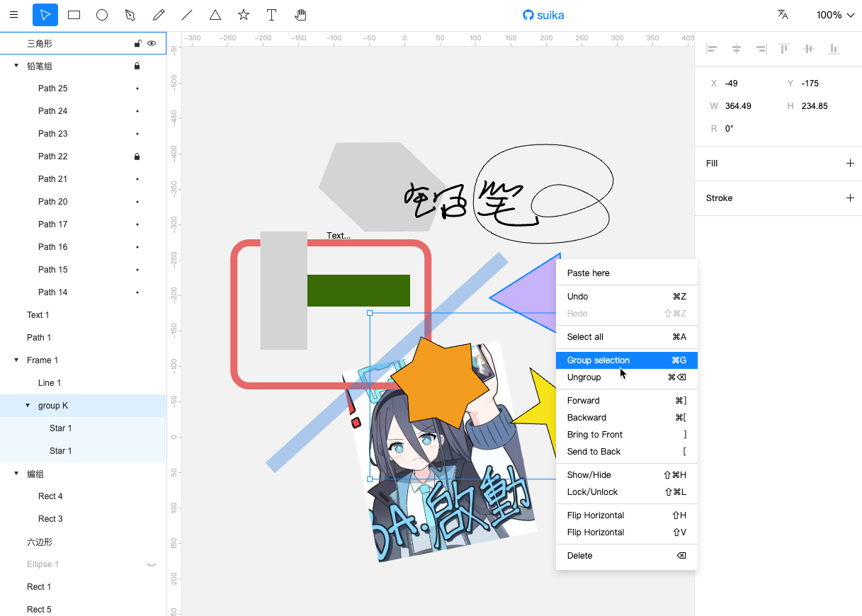Screen dimensions: 862x616
Task: Select the Text tool
Action: point(272,15)
